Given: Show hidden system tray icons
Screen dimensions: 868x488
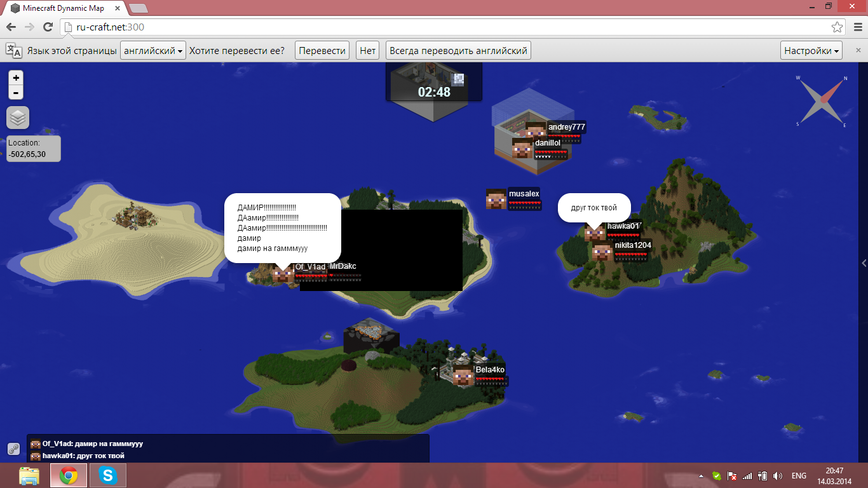Looking at the screenshot, I should point(701,476).
